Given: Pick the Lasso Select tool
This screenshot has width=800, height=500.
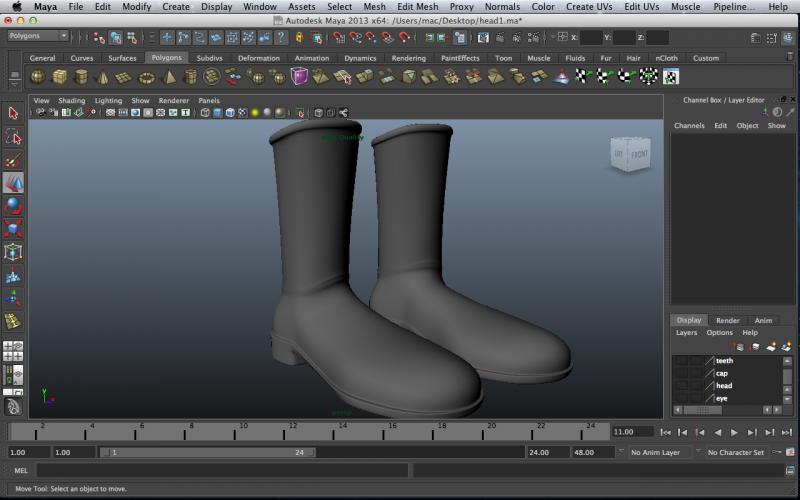Looking at the screenshot, I should tap(13, 137).
